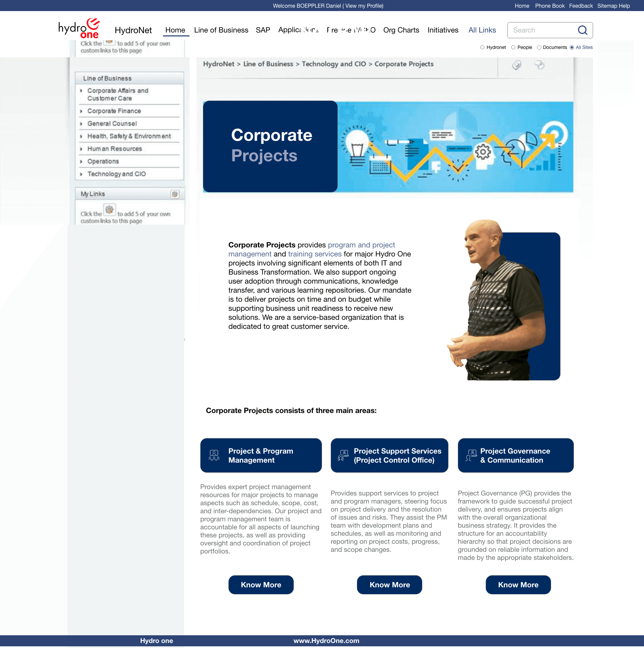Open the Applications menu item
Screen dimensions: 644x648
pyautogui.click(x=298, y=30)
